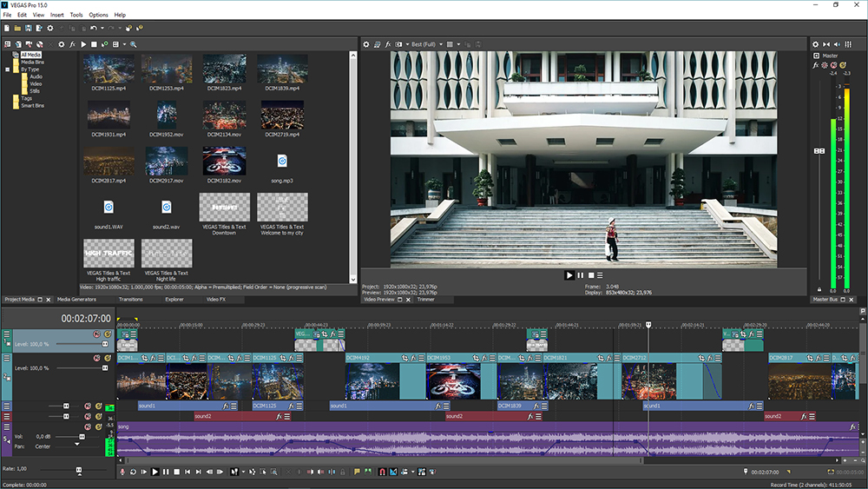Click the Open project folder icon

[x=17, y=28]
